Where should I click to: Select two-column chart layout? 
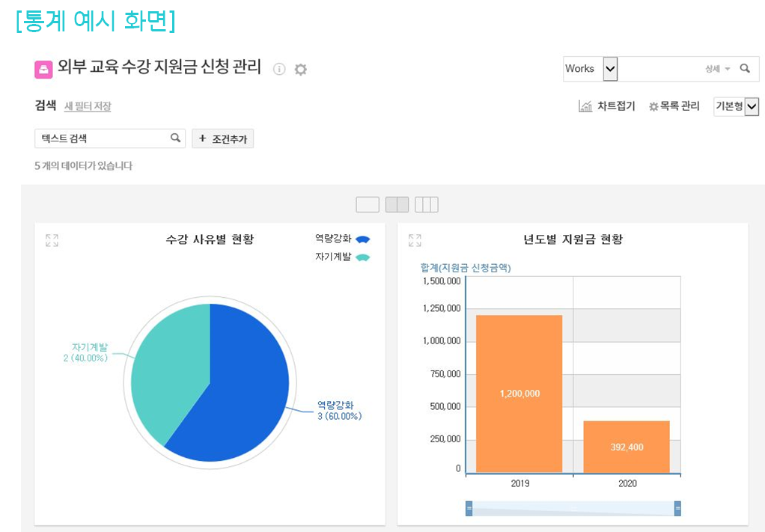pyautogui.click(x=397, y=204)
